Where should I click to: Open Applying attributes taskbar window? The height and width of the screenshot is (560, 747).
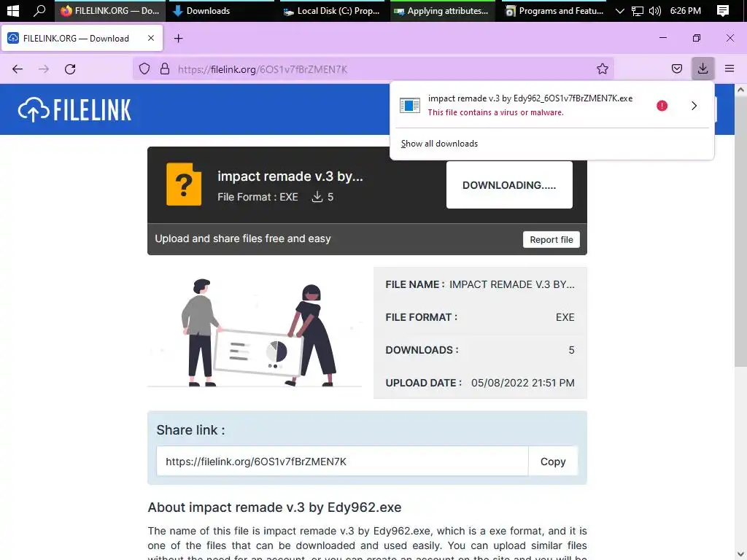(x=442, y=10)
